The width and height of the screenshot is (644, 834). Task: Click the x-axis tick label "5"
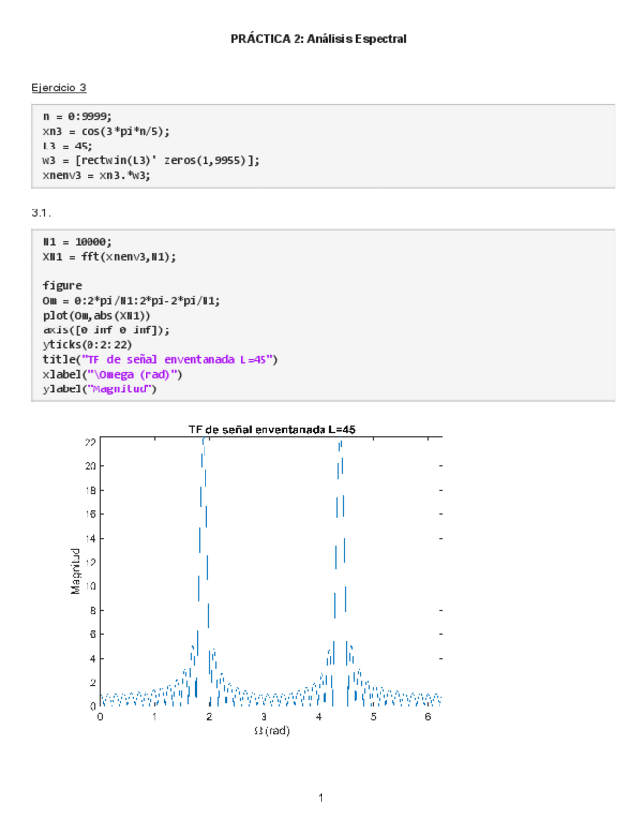click(x=373, y=717)
